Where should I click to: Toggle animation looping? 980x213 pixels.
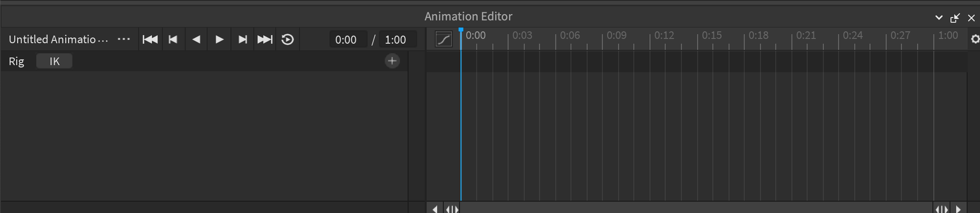click(x=288, y=40)
